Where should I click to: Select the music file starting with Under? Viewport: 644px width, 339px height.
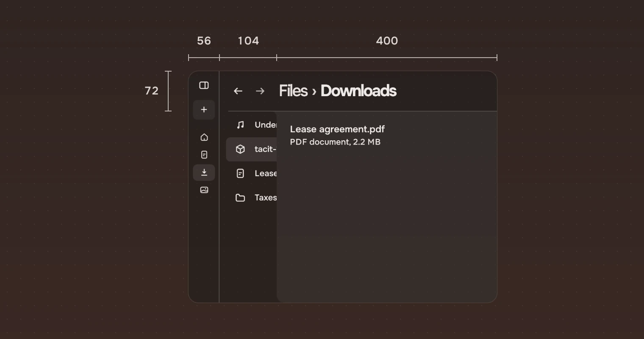tap(251, 125)
